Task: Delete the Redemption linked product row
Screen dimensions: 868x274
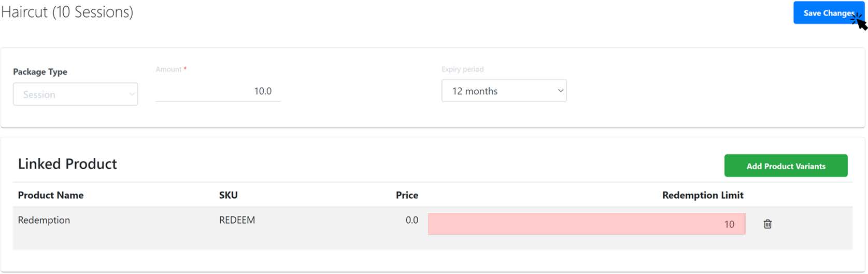Action: coord(767,224)
